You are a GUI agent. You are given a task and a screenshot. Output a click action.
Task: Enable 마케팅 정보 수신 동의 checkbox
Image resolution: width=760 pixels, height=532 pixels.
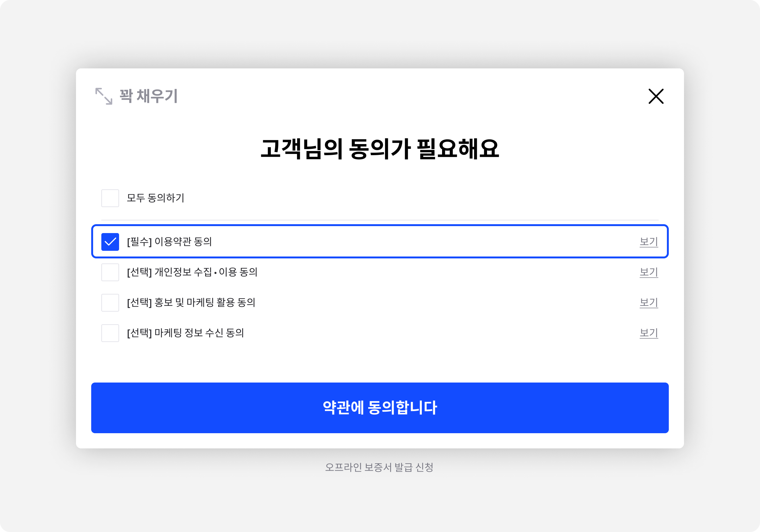[x=110, y=333]
